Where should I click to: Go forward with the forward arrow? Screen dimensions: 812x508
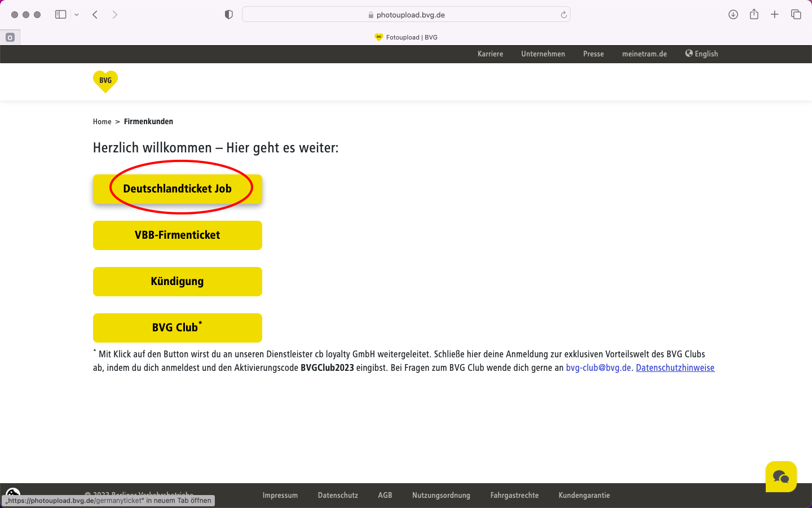click(x=115, y=15)
